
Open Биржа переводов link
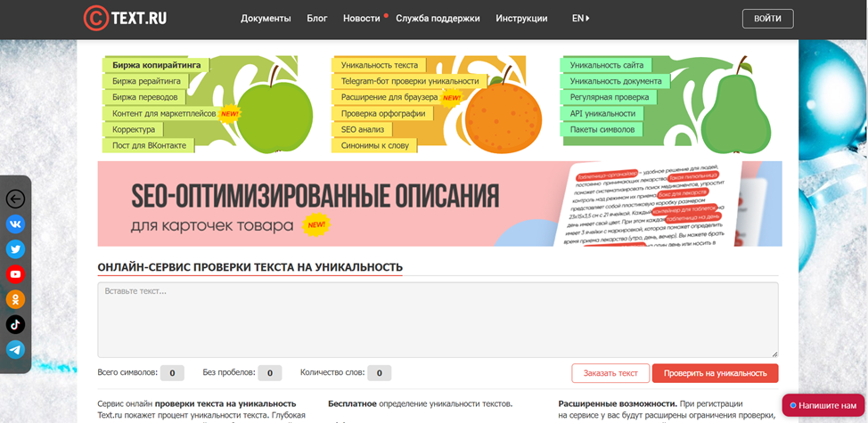145,97
